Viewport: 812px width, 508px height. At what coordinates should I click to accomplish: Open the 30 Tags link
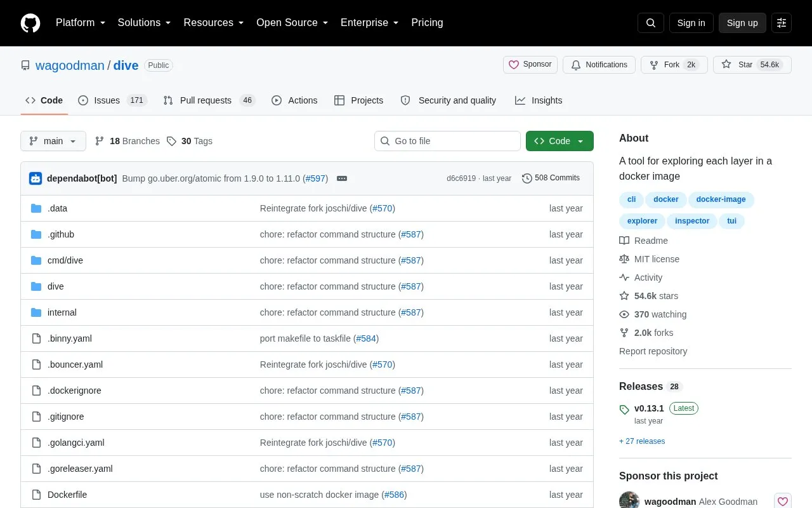coord(189,141)
